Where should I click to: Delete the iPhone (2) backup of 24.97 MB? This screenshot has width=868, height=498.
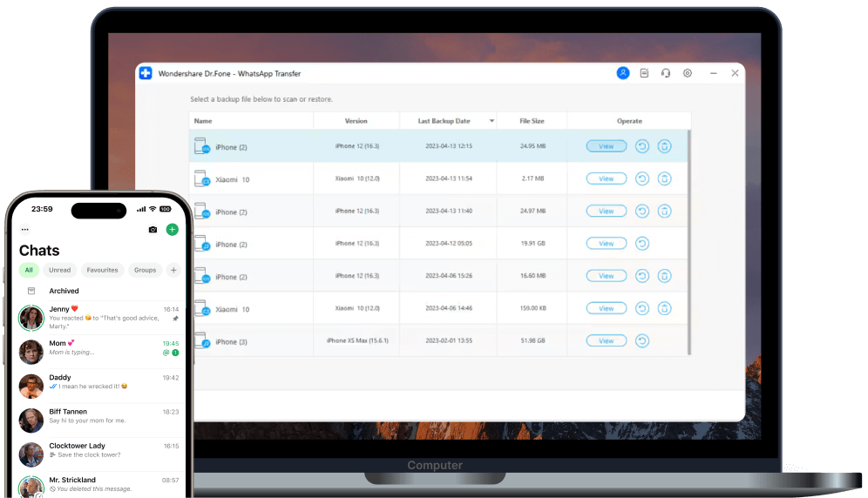point(664,211)
